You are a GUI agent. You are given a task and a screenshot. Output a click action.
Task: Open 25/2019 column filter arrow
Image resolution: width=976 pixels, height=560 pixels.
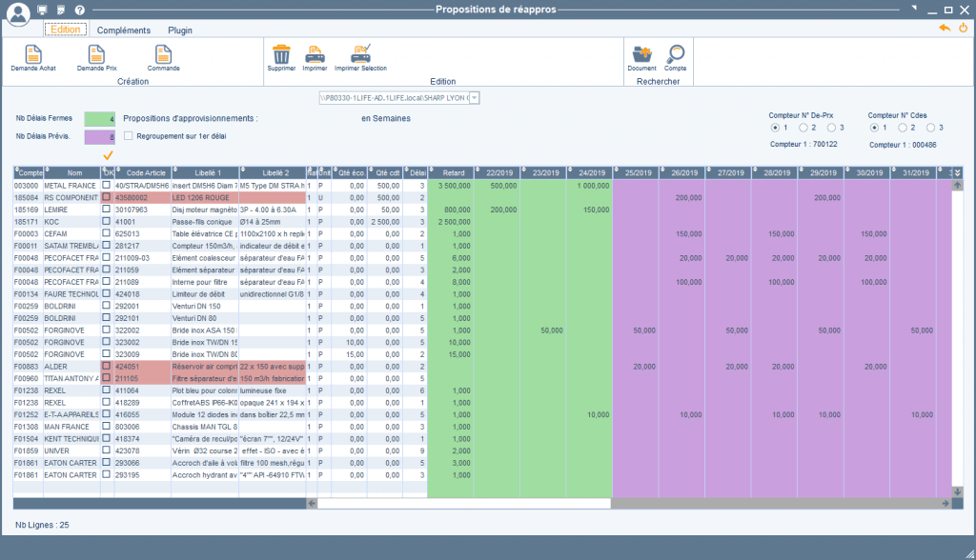point(617,170)
